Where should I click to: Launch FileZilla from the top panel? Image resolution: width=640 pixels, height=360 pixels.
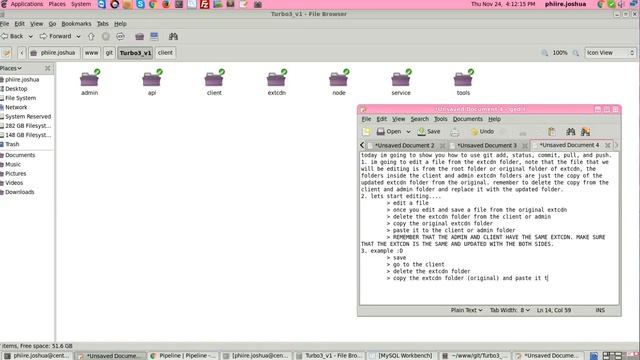pos(204,4)
